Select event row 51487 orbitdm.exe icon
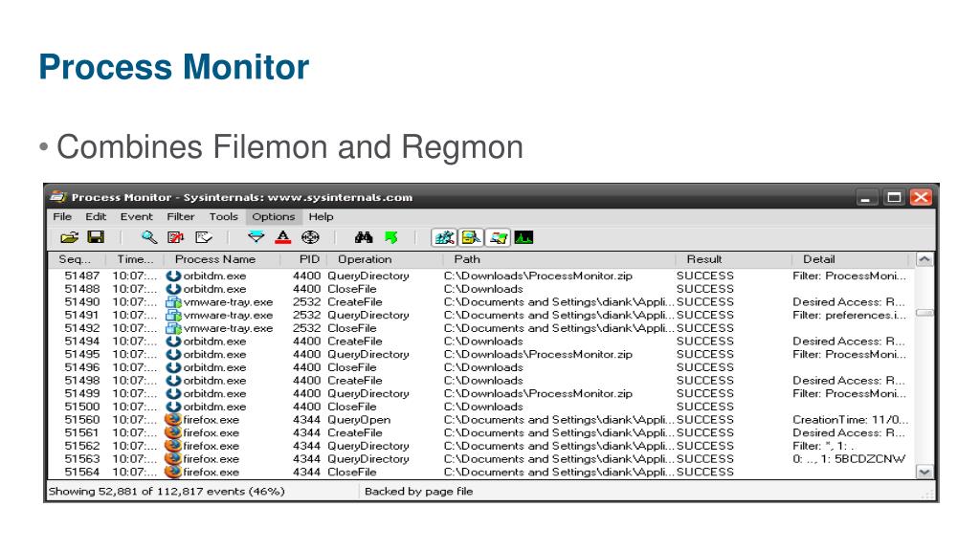The width and height of the screenshot is (980, 551). [x=173, y=275]
